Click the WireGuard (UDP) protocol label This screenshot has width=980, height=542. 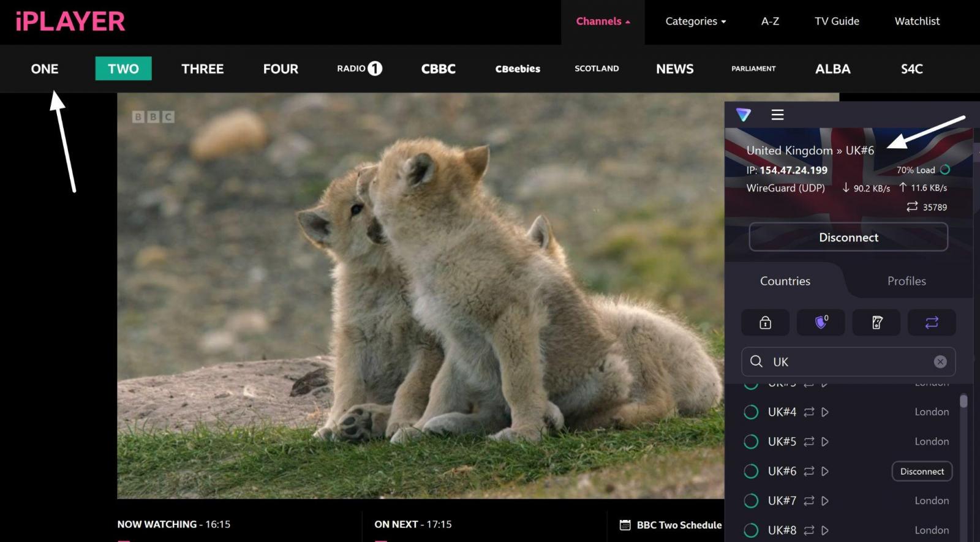pyautogui.click(x=785, y=188)
